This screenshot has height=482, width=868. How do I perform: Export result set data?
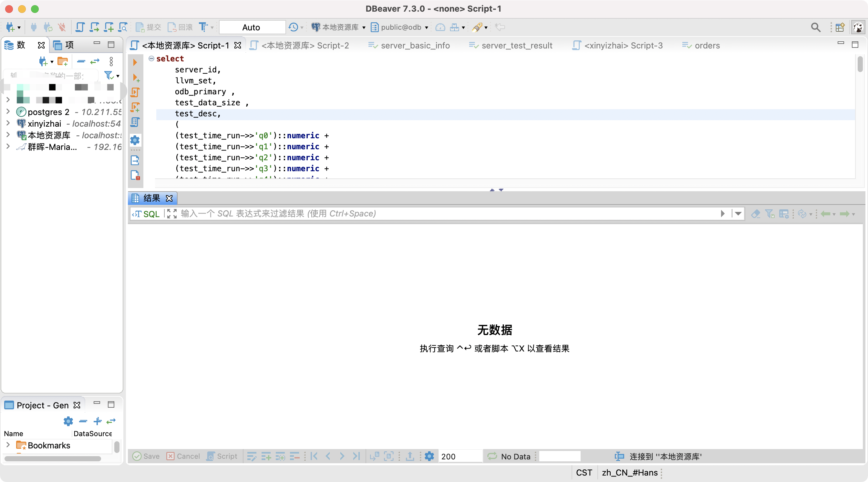coord(409,456)
